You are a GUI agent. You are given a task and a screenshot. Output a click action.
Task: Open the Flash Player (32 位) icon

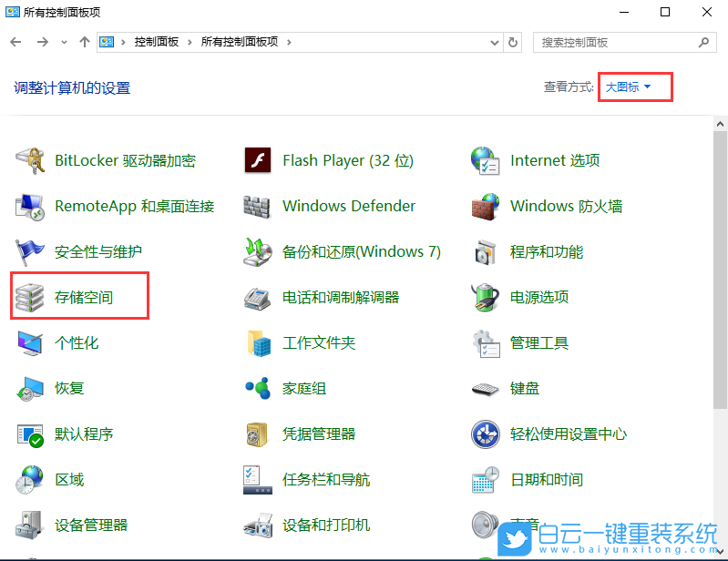[258, 161]
